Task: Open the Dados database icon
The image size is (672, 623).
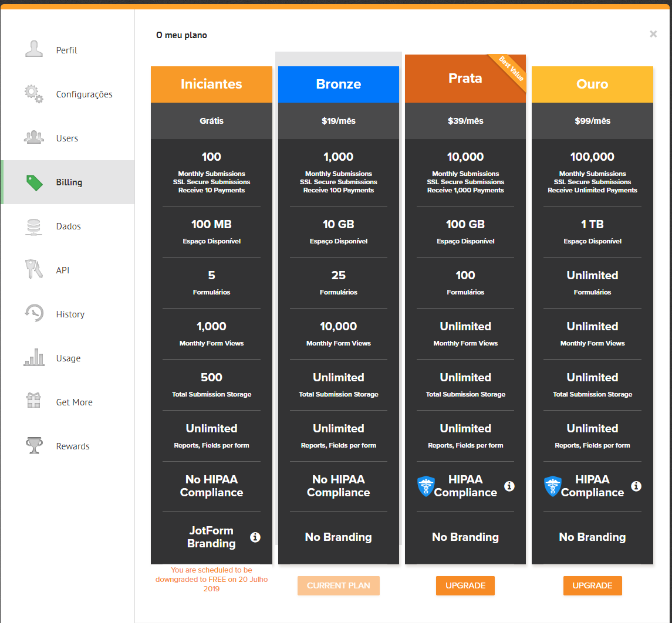Action: pos(34,226)
